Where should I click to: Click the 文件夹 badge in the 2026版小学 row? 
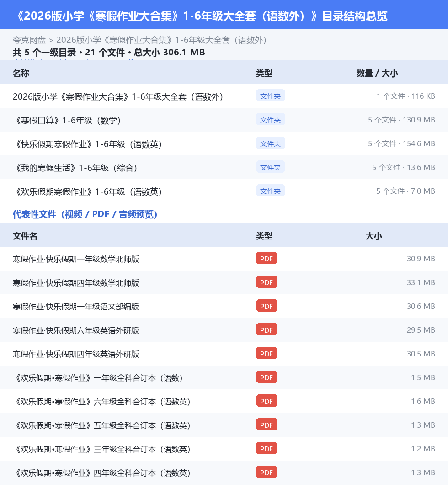(270, 96)
